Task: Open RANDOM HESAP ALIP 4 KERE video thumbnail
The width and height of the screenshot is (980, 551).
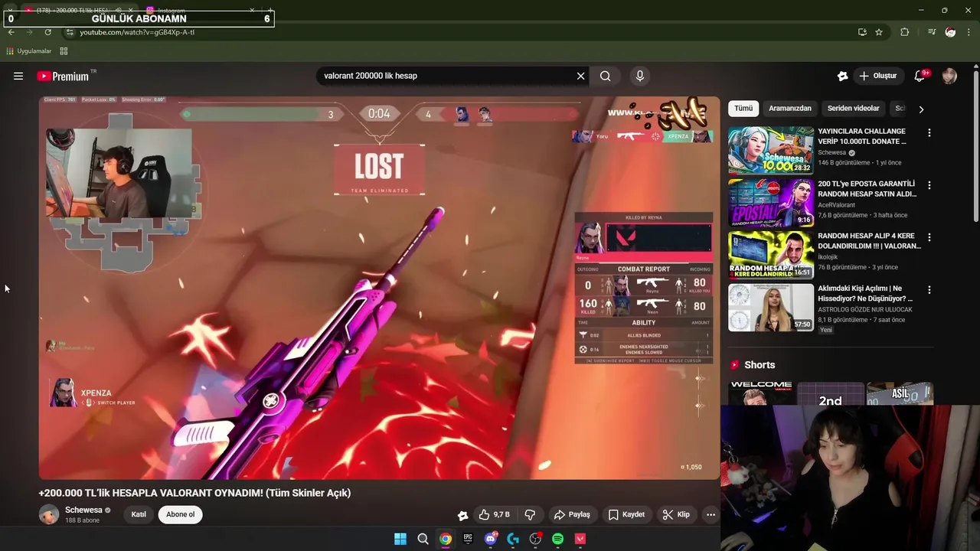Action: point(771,255)
